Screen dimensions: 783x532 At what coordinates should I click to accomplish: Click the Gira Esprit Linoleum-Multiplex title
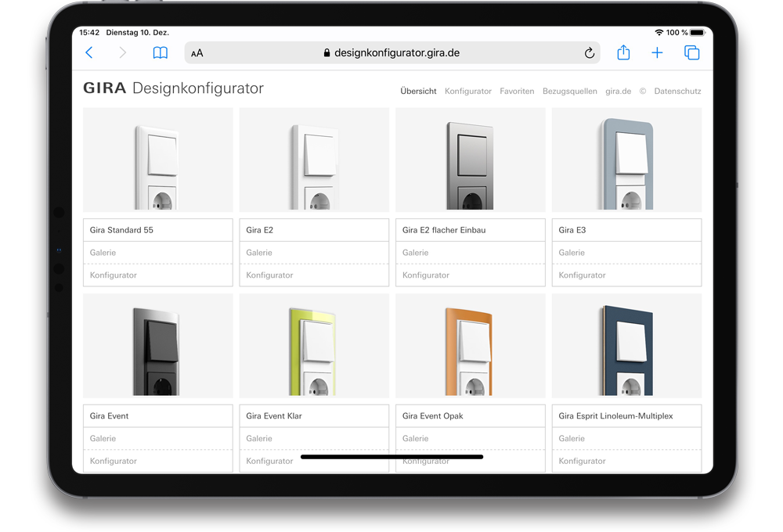pyautogui.click(x=615, y=415)
